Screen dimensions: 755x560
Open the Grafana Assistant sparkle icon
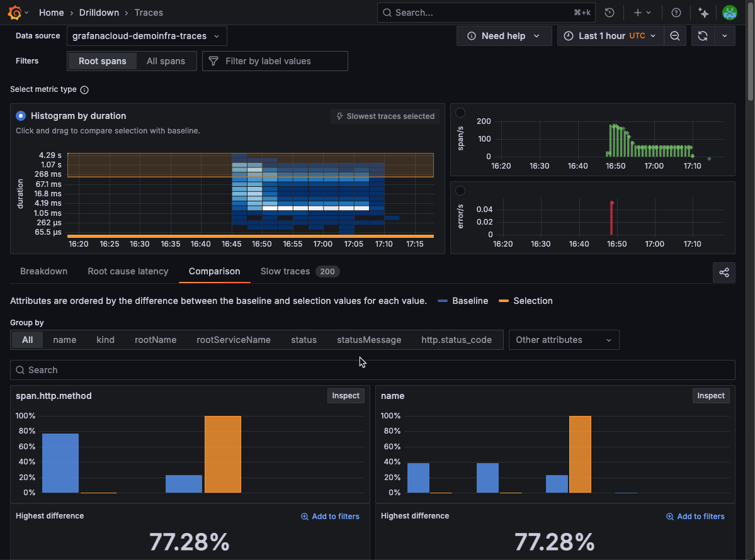click(x=703, y=13)
